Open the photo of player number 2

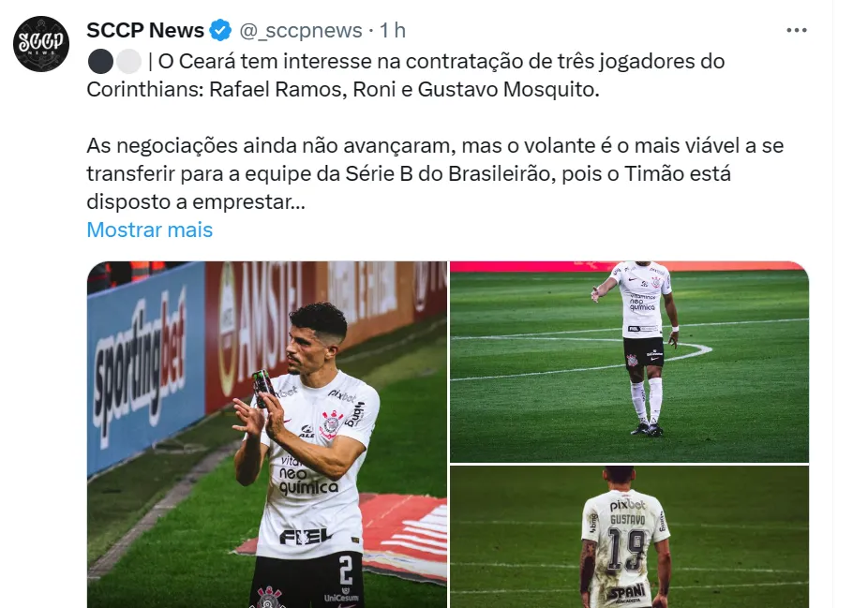tap(267, 435)
